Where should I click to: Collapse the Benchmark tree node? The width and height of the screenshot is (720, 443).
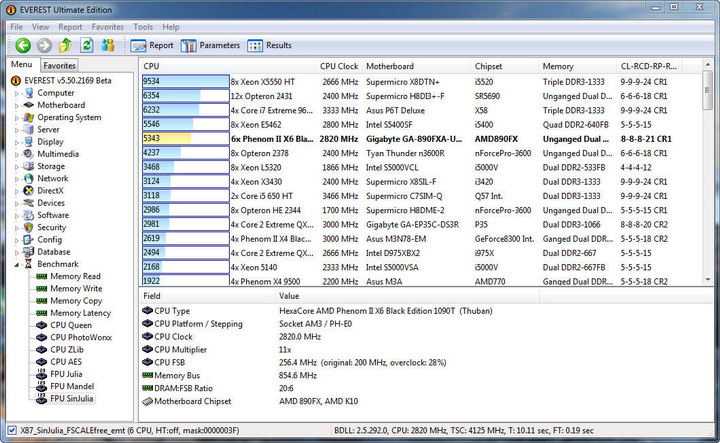17,264
